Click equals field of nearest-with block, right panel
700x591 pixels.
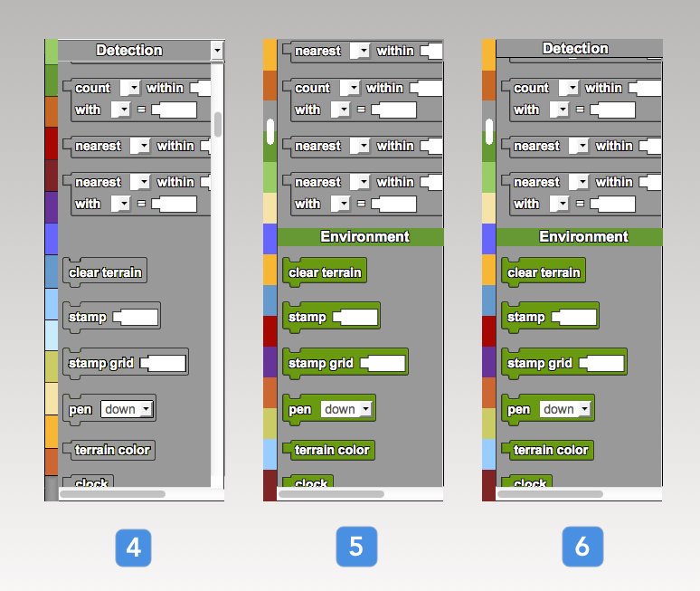click(612, 205)
